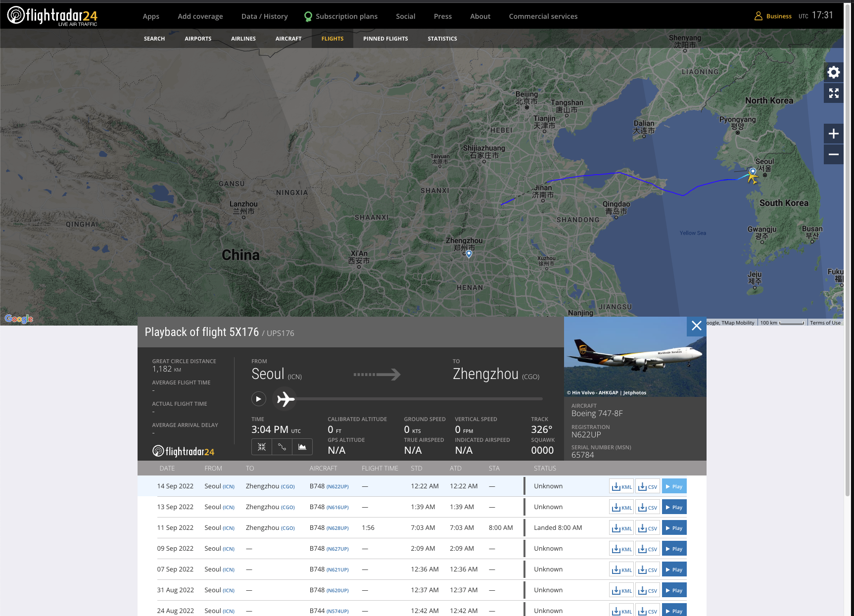Viewport: 854px width, 616px height.
Task: Download CSV for 09 Sep 2022 flight
Action: [x=648, y=549]
